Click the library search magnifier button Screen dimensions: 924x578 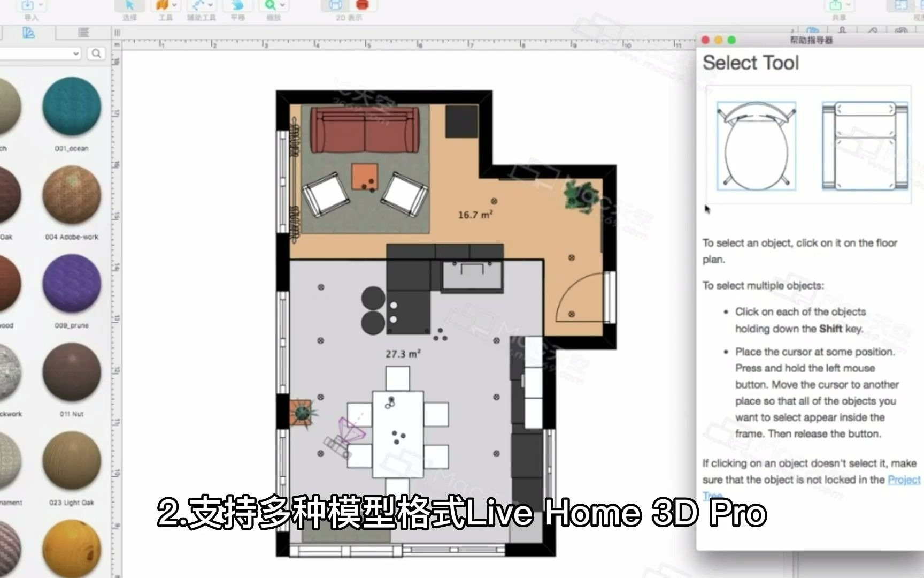[x=96, y=54]
